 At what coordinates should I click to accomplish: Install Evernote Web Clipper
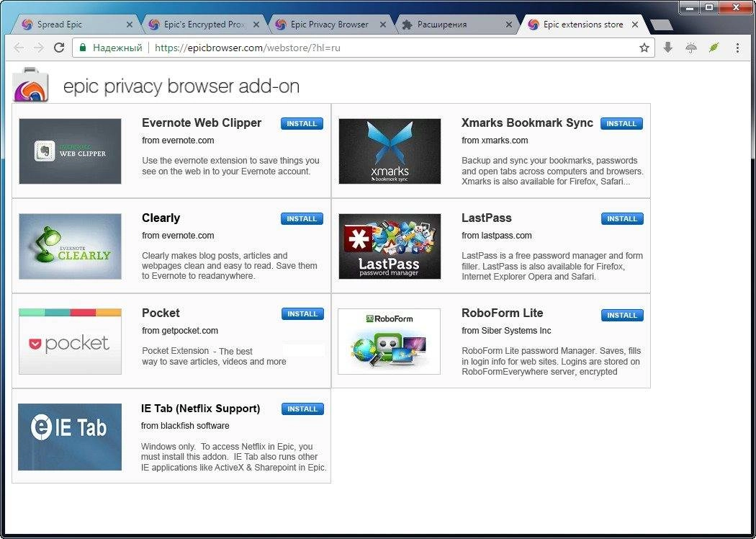[302, 123]
